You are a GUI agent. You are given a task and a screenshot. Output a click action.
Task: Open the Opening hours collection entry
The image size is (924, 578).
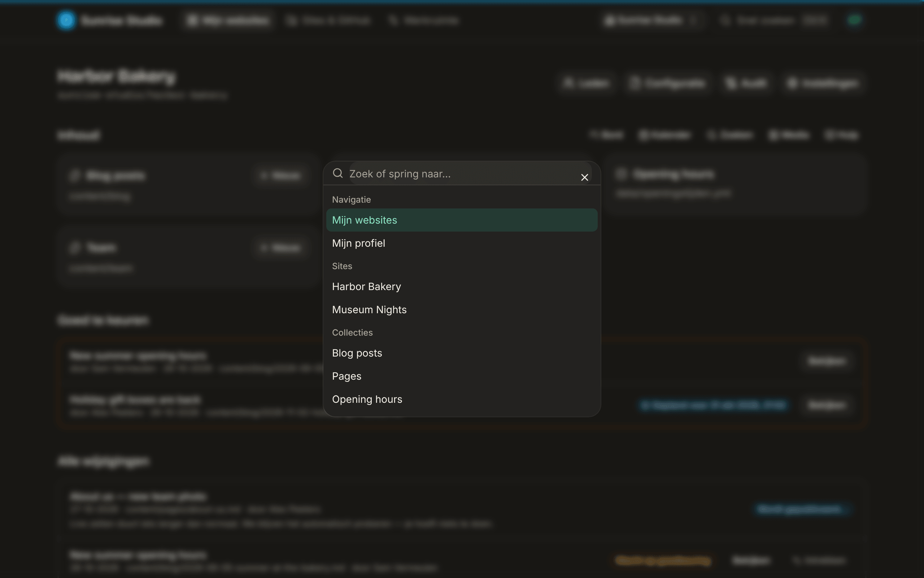coord(462,399)
